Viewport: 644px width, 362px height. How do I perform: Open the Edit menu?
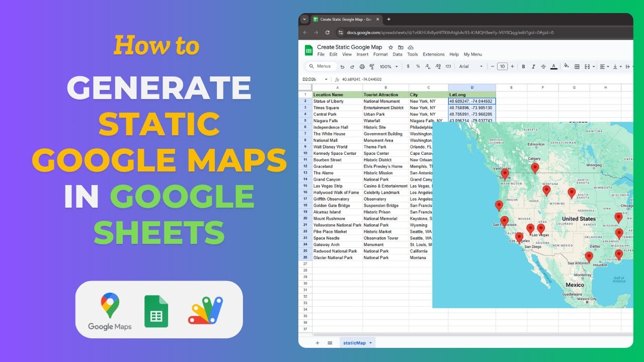point(334,54)
